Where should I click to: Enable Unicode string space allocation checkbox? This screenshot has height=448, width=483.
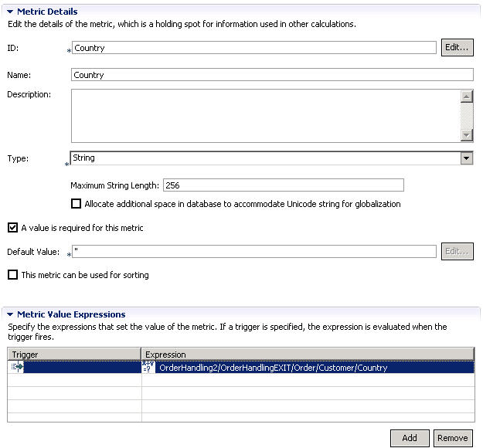pyautogui.click(x=76, y=204)
